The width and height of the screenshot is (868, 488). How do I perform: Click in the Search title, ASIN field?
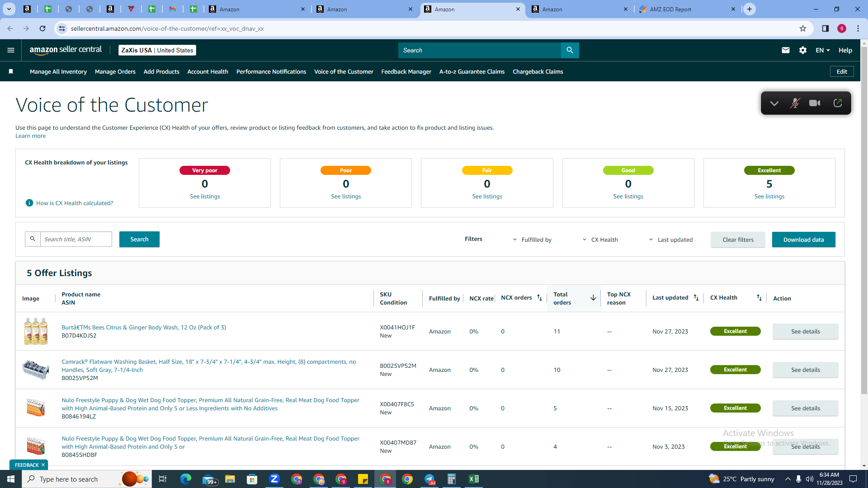pyautogui.click(x=76, y=239)
